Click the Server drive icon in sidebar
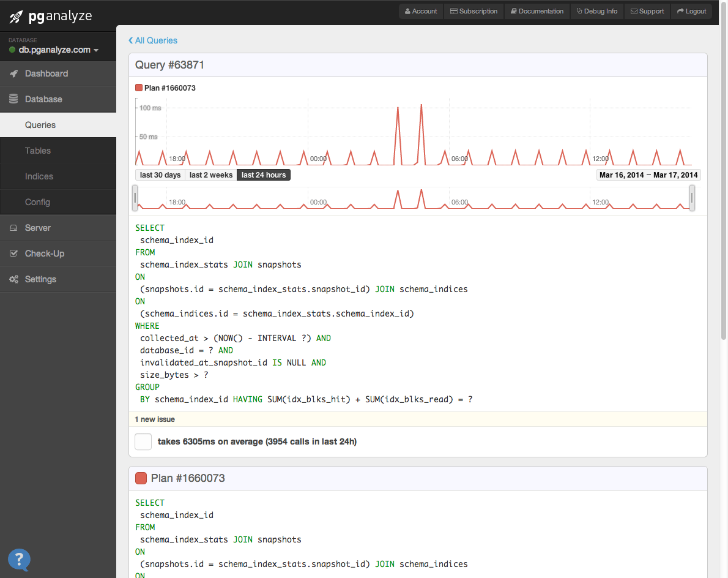Screen dimensions: 728x578 [13, 228]
